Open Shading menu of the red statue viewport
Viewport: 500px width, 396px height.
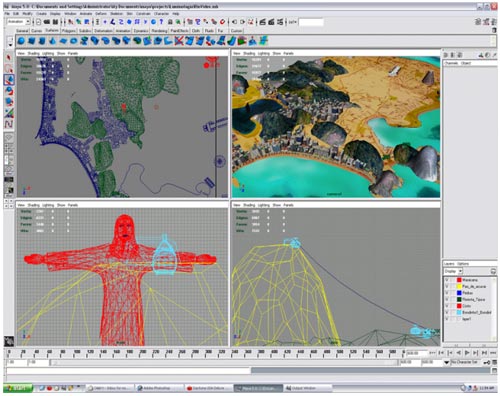tap(33, 205)
